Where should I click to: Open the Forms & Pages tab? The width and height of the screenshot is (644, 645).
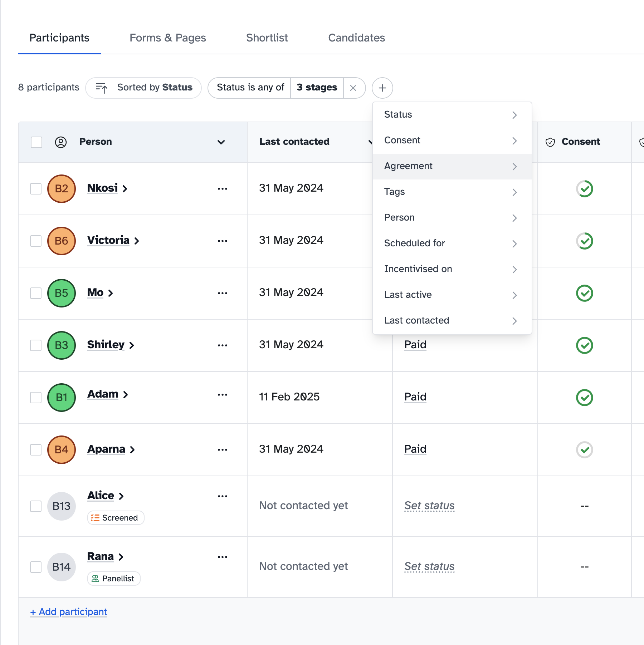pos(168,38)
